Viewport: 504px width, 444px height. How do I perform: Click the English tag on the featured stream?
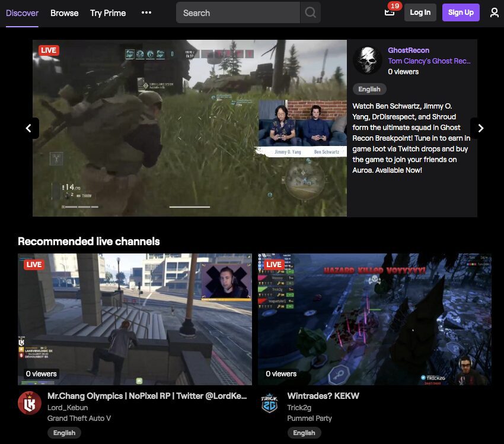click(x=369, y=89)
